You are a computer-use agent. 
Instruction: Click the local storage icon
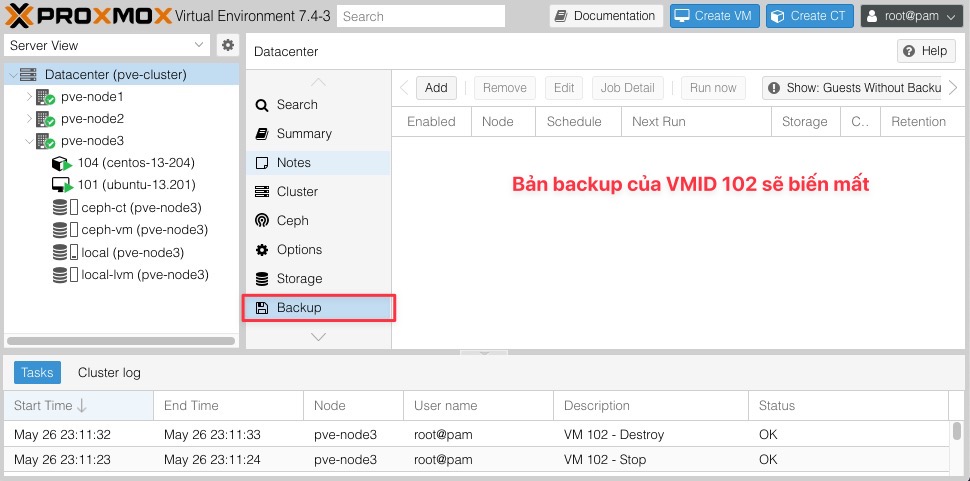pos(64,252)
